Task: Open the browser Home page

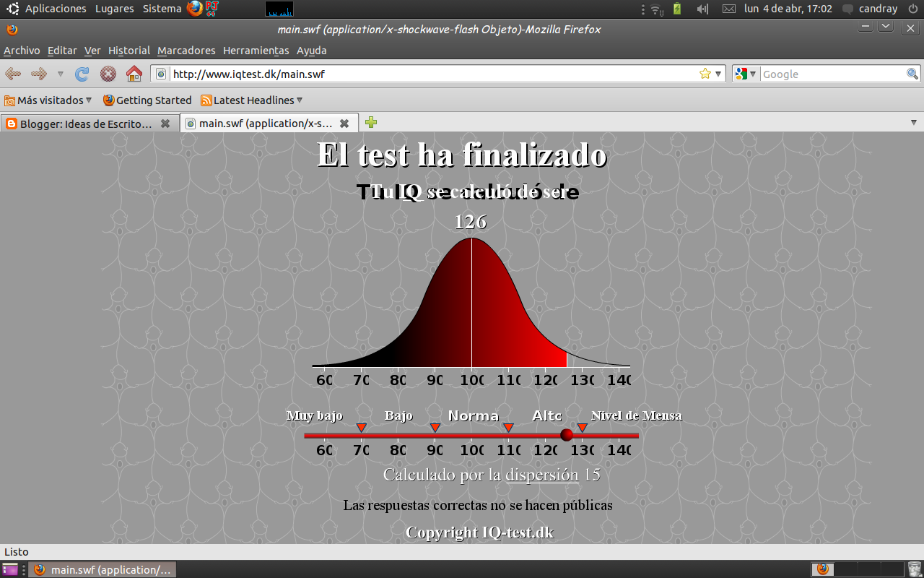Action: click(x=134, y=74)
